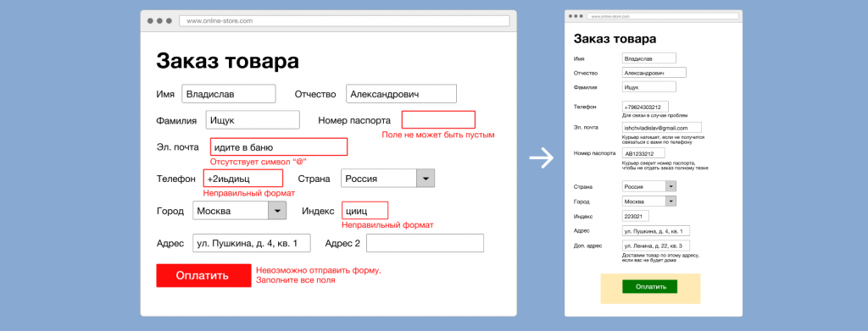Focus the empty Адрес 2 field
The image size is (868, 331).
click(x=426, y=243)
